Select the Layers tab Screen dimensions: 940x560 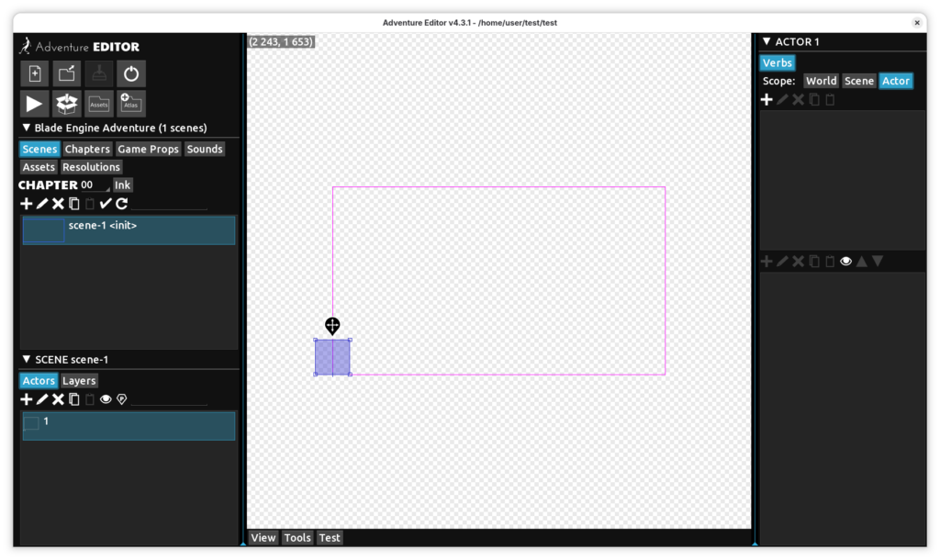tap(79, 381)
